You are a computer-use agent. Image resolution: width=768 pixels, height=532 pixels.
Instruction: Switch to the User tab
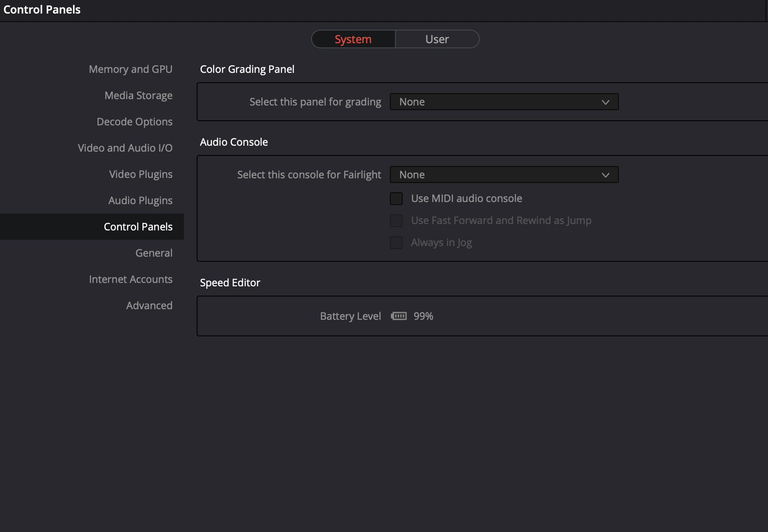point(437,39)
